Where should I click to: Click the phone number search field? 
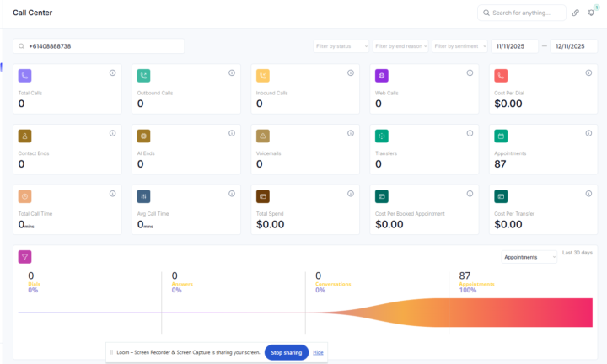[99, 46]
